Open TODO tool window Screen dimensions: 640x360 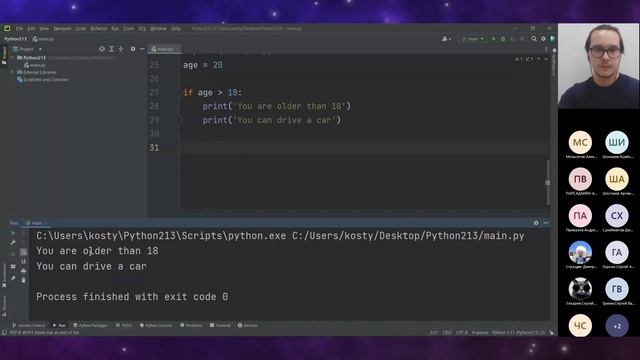(x=124, y=325)
